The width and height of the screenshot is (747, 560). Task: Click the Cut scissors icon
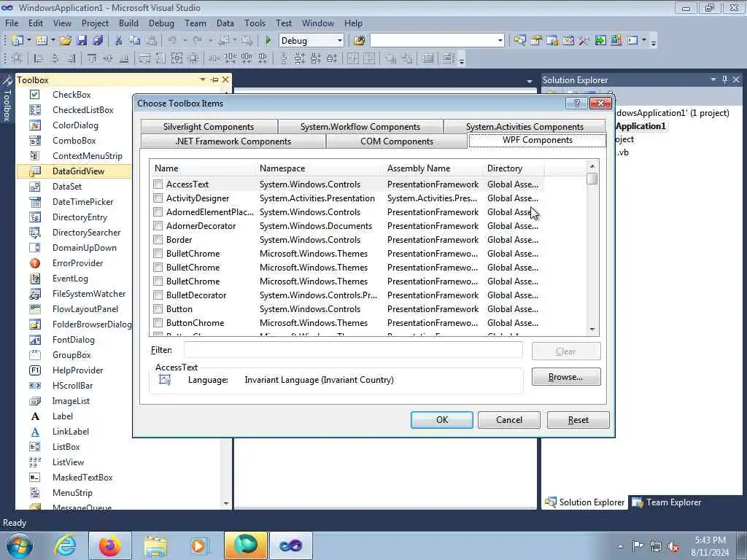point(119,41)
